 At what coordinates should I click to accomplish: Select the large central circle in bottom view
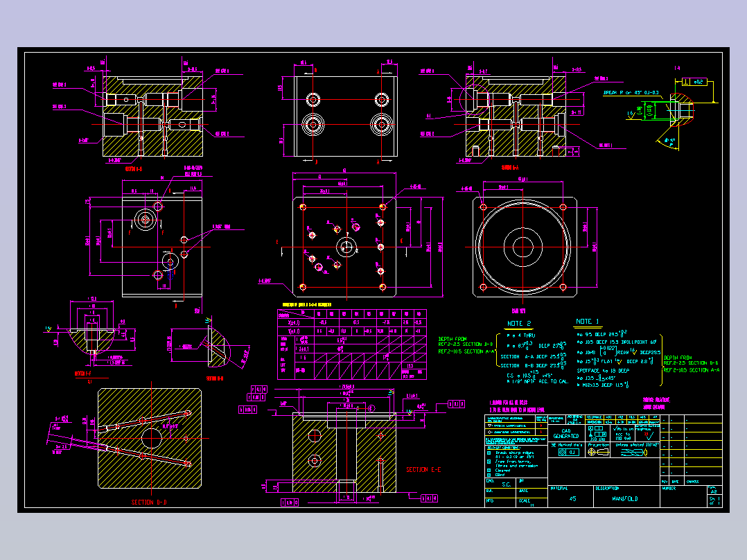click(x=522, y=247)
